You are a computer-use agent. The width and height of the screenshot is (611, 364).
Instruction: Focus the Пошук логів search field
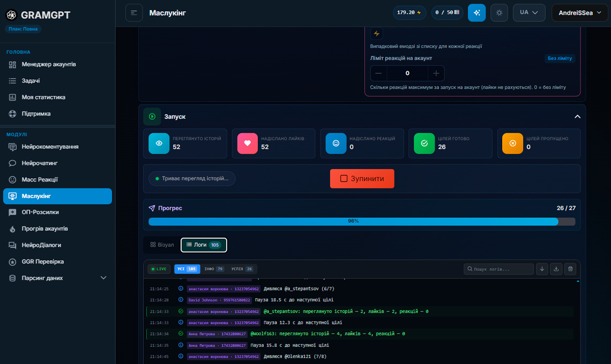pyautogui.click(x=498, y=269)
